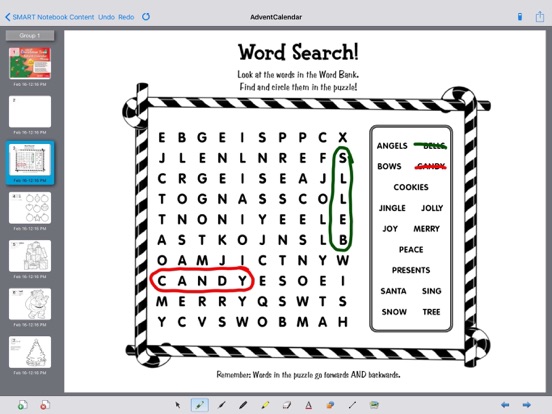Click the Redo button
The width and height of the screenshot is (552, 414).
pyautogui.click(x=126, y=17)
